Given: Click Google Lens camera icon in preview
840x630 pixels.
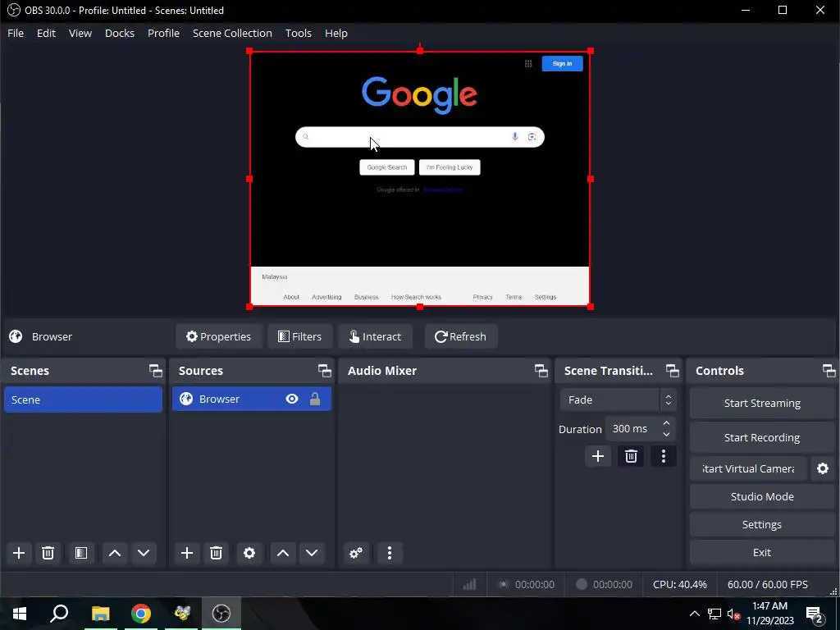Looking at the screenshot, I should 532,137.
